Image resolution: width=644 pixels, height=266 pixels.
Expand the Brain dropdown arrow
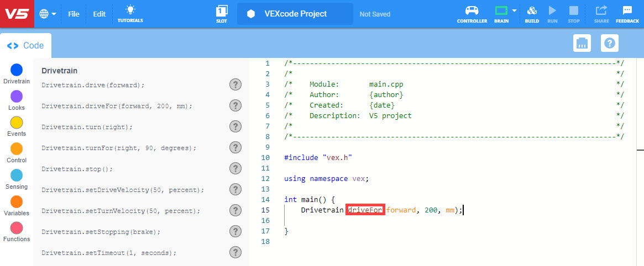514,10
